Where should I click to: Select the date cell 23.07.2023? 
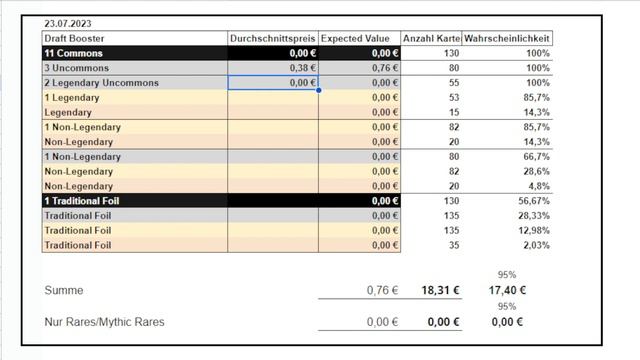pos(68,24)
